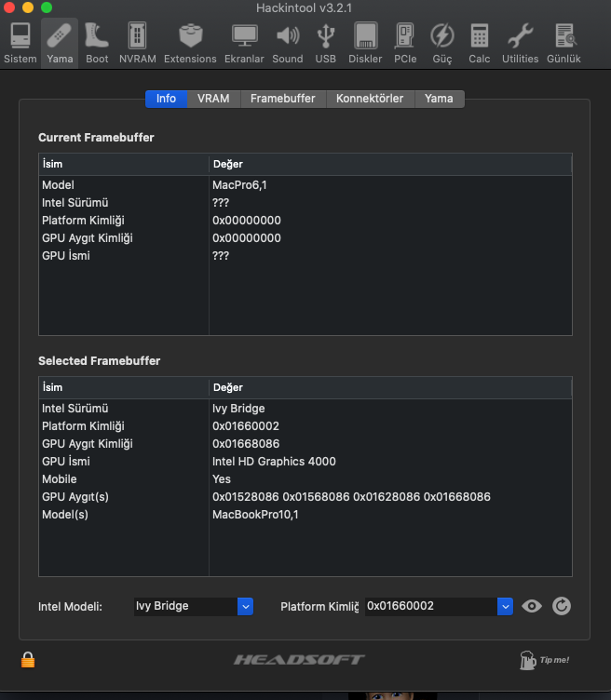Open the USB section icon
The width and height of the screenshot is (611, 700).
325,43
